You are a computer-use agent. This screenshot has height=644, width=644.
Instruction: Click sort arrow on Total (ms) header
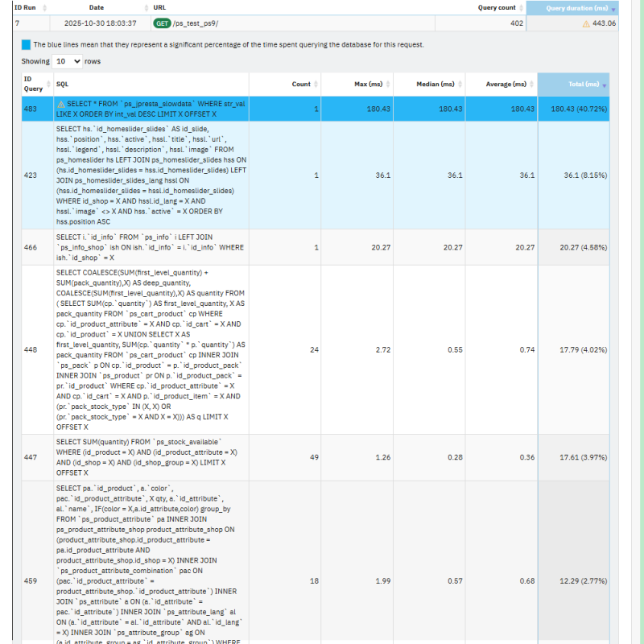[605, 85]
